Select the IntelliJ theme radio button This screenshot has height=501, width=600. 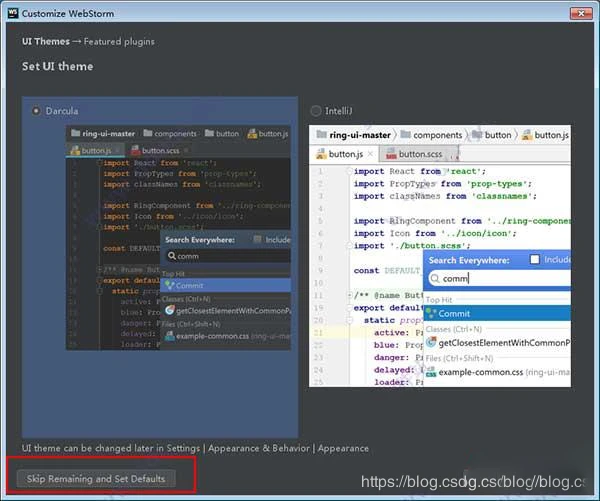point(316,111)
